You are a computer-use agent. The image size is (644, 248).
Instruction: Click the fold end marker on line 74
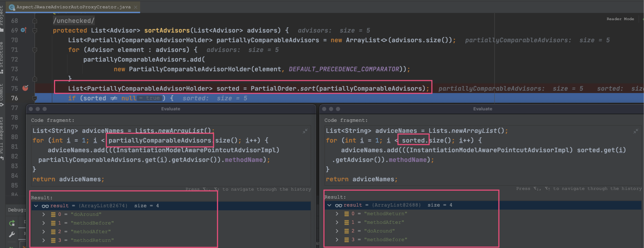(x=35, y=79)
